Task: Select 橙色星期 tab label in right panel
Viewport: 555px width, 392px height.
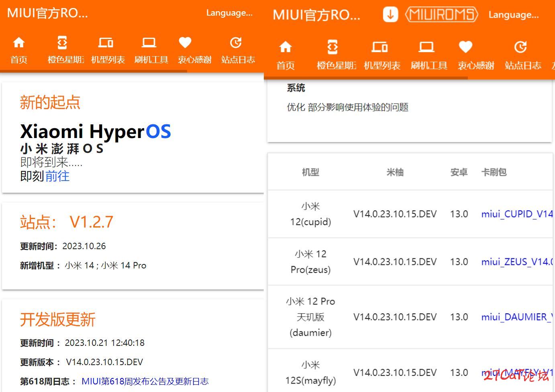Action: [337, 65]
